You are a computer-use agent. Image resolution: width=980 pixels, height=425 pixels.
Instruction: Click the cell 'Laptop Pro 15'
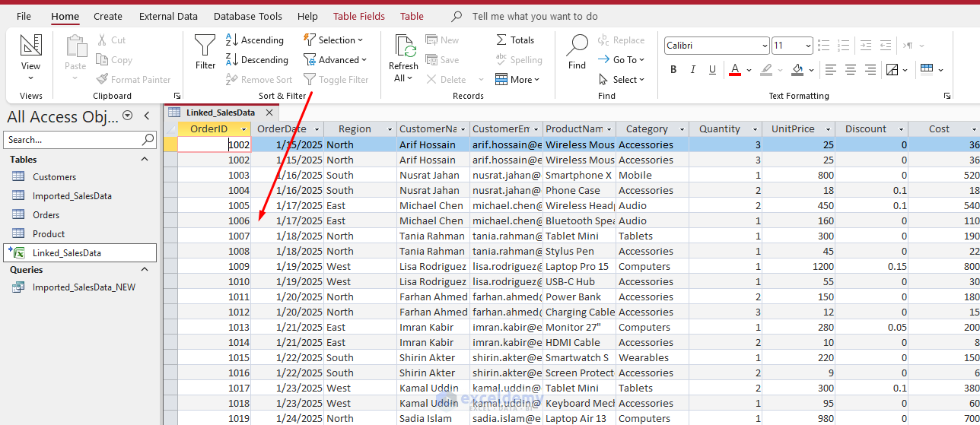click(579, 266)
